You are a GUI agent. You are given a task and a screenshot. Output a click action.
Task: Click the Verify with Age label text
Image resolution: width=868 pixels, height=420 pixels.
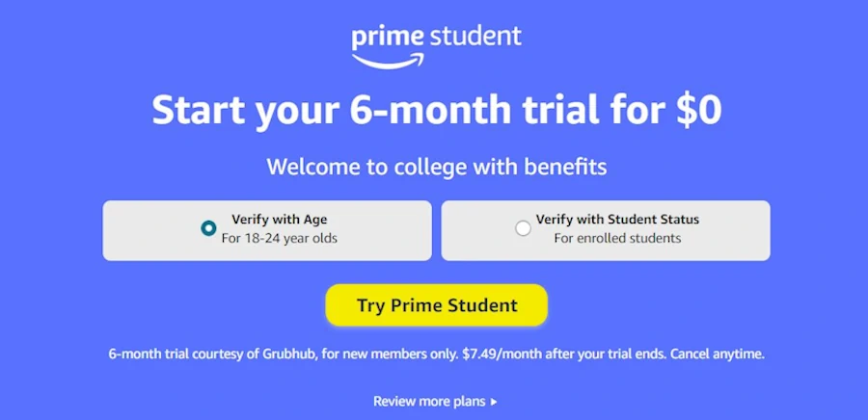pyautogui.click(x=279, y=220)
